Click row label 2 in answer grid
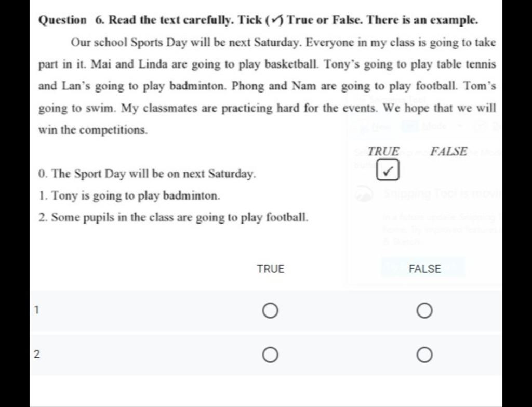The width and height of the screenshot is (532, 407). coord(36,355)
